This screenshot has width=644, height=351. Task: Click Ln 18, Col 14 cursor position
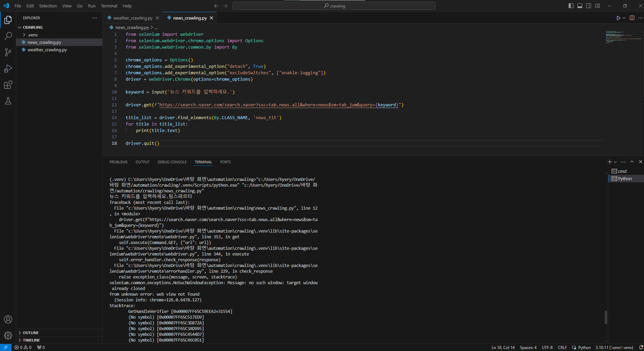click(503, 347)
